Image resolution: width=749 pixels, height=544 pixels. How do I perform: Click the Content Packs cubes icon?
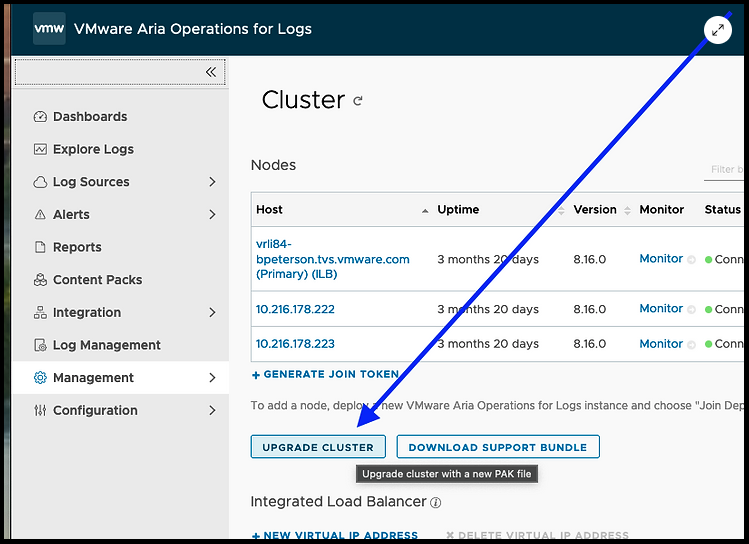tap(40, 280)
